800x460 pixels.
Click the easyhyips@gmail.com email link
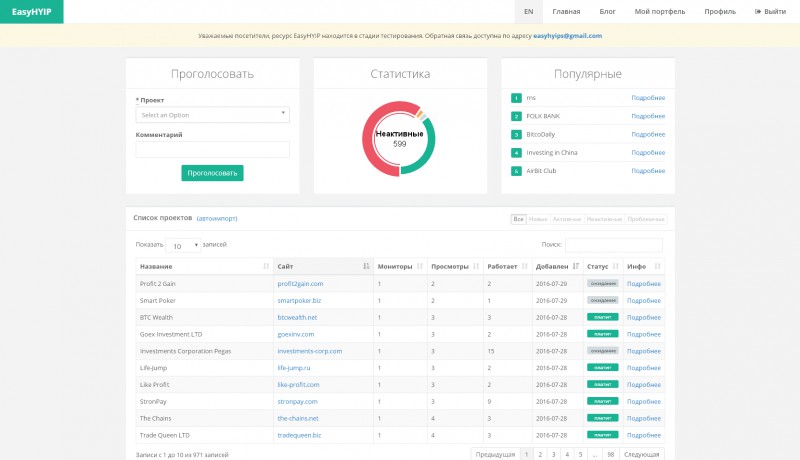(x=567, y=36)
